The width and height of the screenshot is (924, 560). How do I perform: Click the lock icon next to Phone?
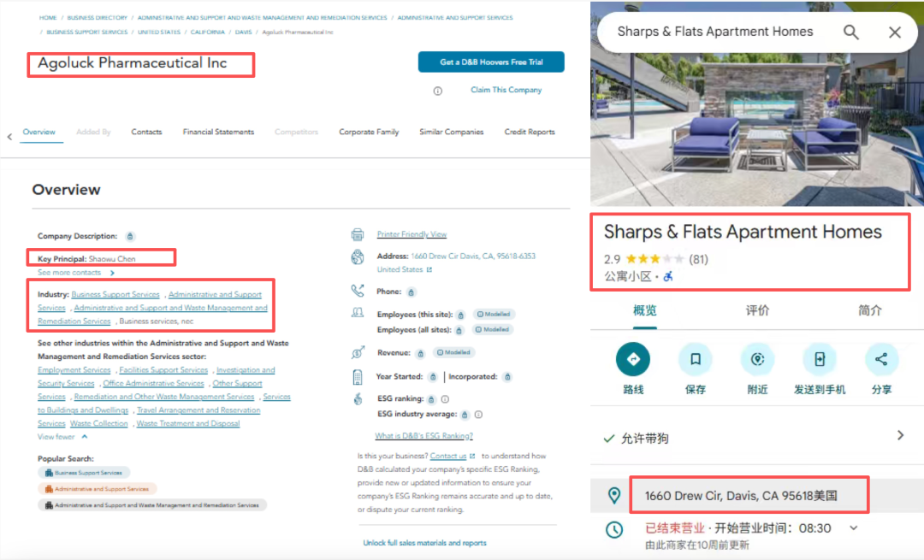click(412, 292)
